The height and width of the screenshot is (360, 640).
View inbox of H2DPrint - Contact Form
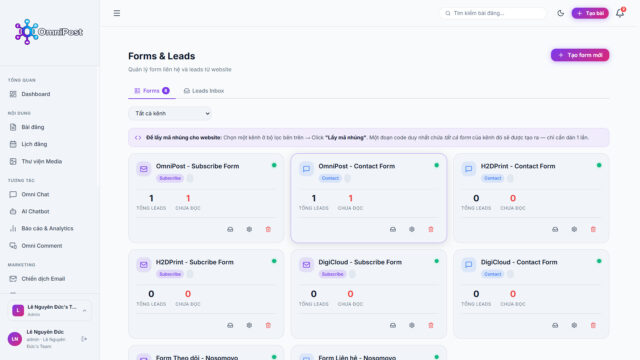coord(555,229)
